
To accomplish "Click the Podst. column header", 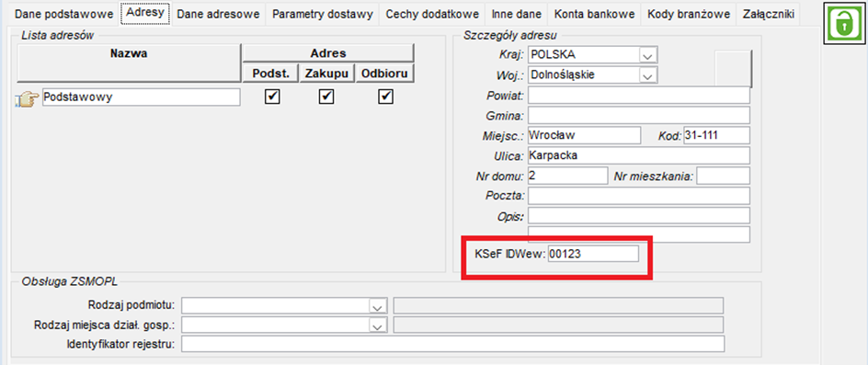I will pos(270,74).
